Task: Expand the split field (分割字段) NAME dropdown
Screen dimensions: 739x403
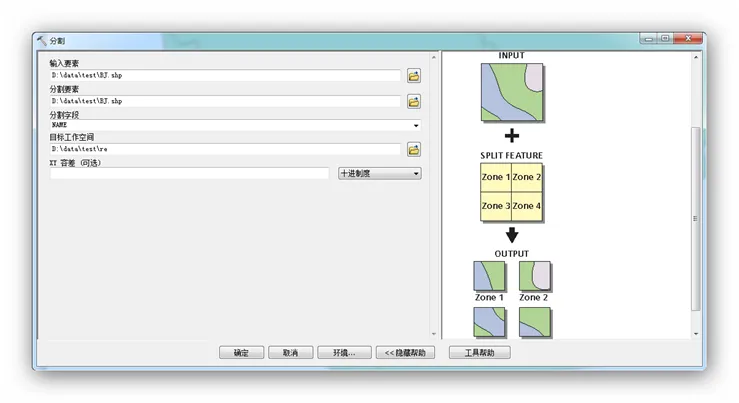Action: coord(416,125)
